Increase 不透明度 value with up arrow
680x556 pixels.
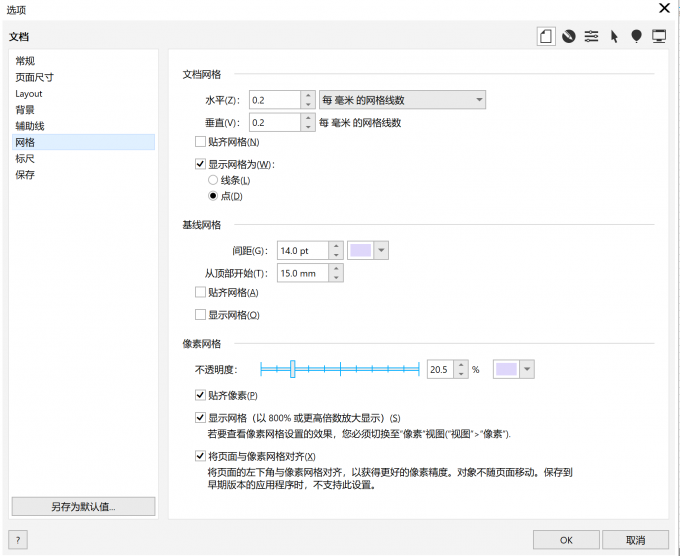click(461, 365)
